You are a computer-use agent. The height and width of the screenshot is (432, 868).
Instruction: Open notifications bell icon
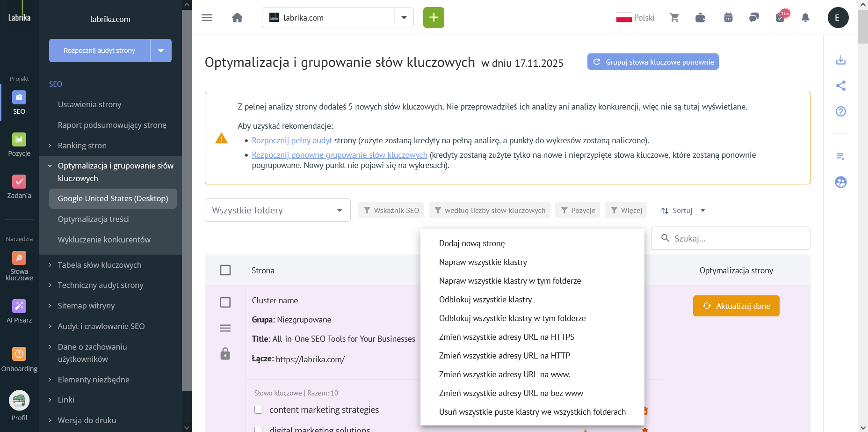(806, 17)
